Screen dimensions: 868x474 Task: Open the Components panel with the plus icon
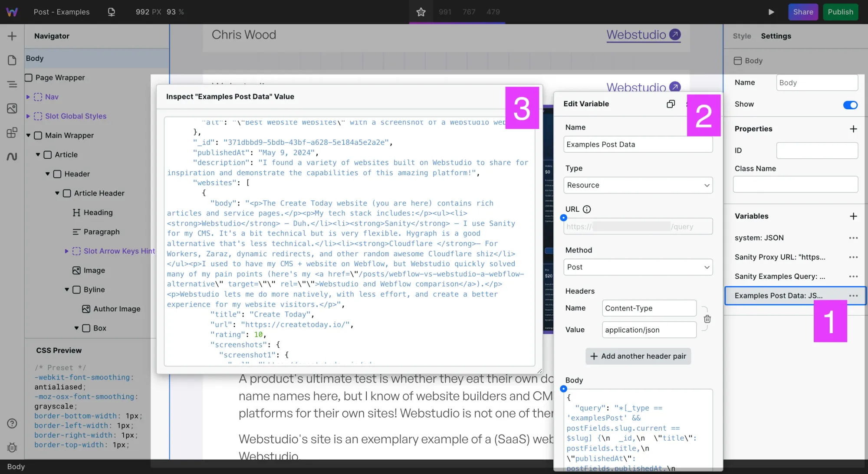[x=12, y=36]
